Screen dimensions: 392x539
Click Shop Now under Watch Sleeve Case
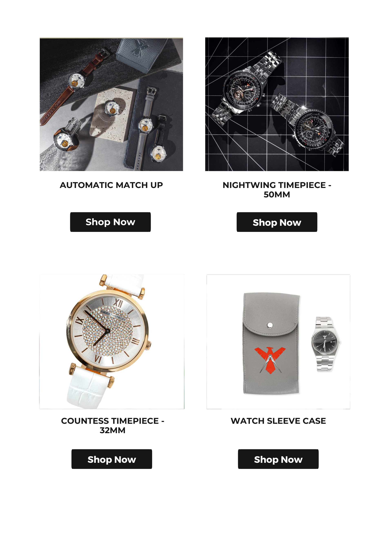(x=278, y=459)
